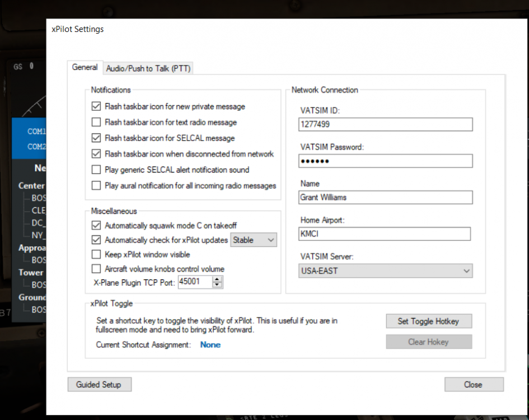The width and height of the screenshot is (529, 420).
Task: Toggle automatically squawk mode C on takeoff
Action: pos(96,225)
